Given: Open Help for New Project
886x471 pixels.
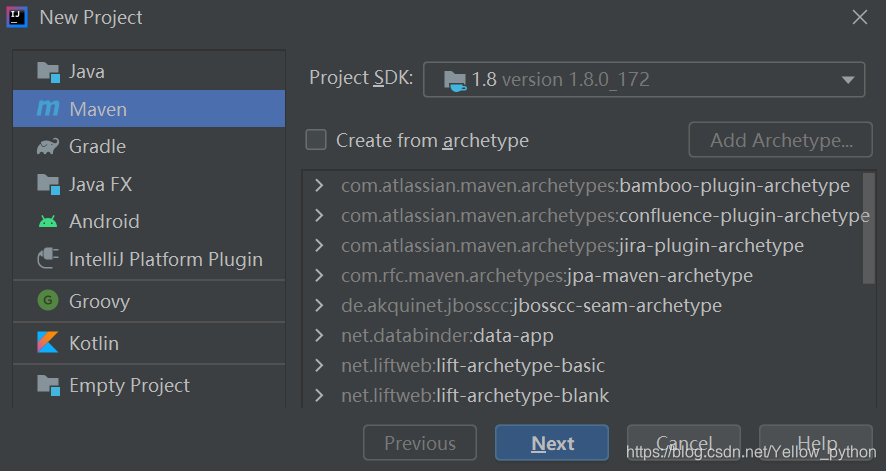Looking at the screenshot, I should coord(816,443).
